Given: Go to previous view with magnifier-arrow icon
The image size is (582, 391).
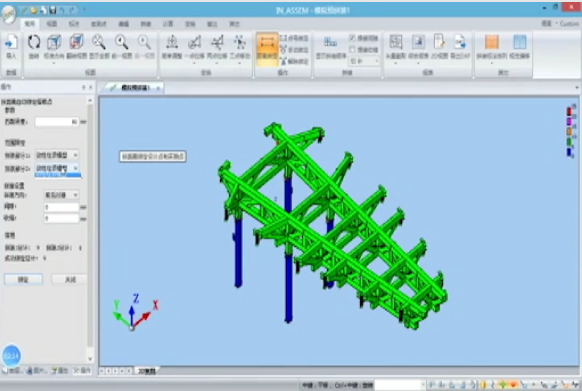Looking at the screenshot, I should pyautogui.click(x=121, y=46).
